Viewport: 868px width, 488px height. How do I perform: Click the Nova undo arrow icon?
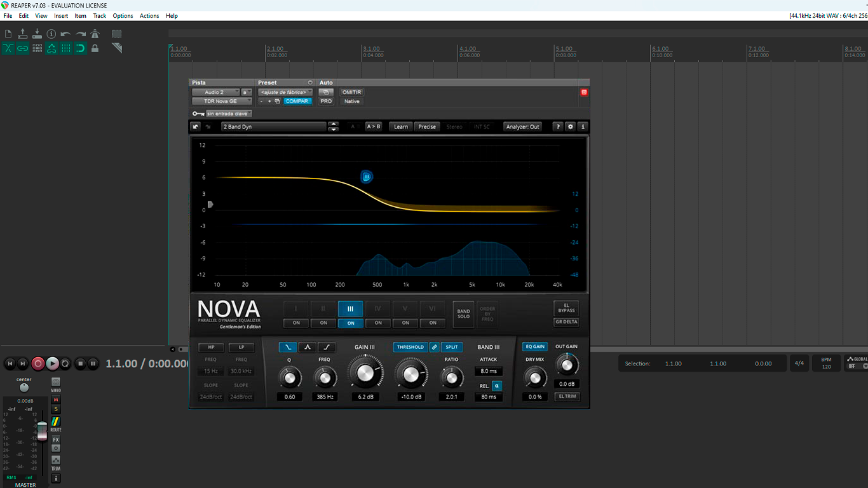196,126
